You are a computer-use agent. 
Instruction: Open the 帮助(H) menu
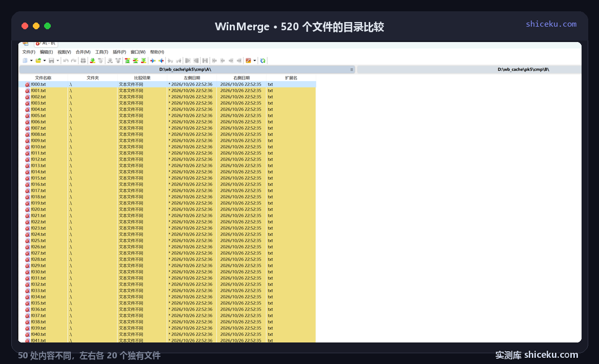(157, 52)
